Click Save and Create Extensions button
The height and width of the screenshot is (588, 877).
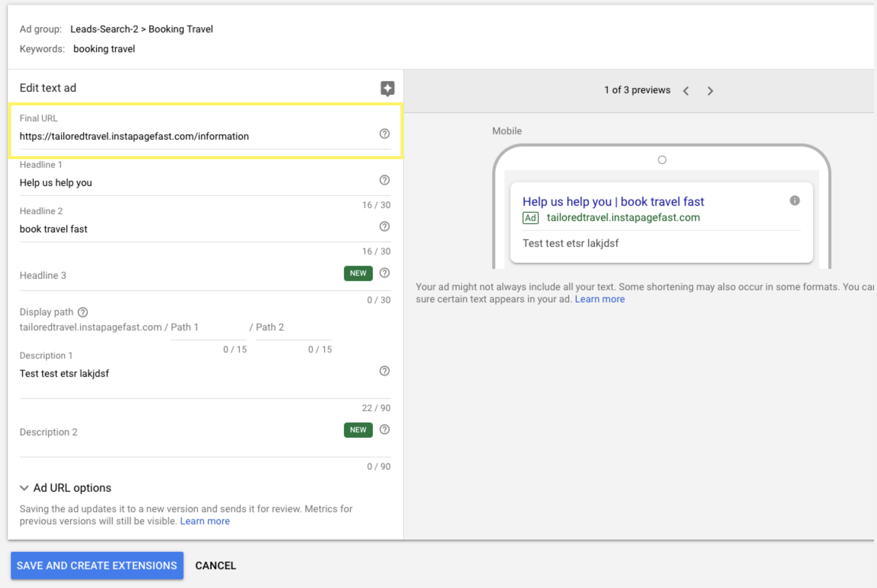[97, 566]
